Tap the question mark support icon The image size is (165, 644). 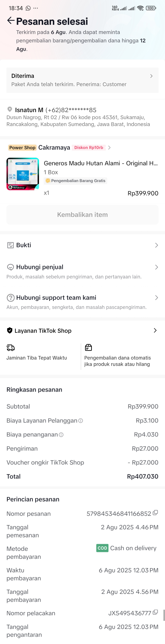[10, 298]
